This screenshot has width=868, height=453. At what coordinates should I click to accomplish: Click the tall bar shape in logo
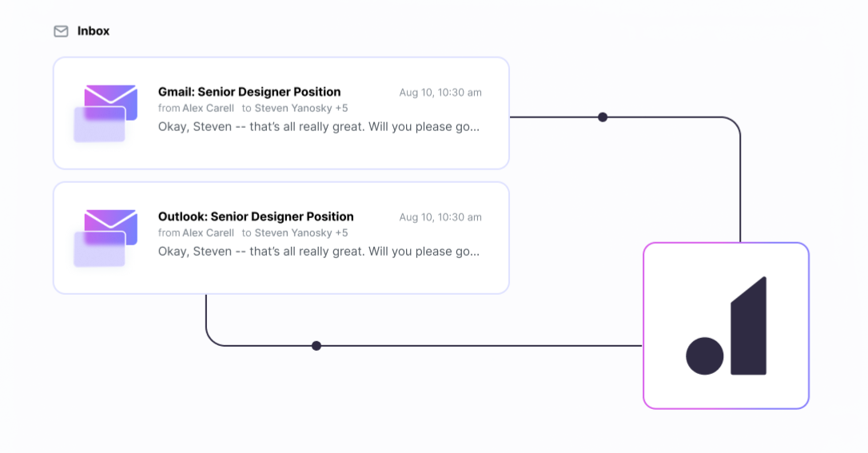point(748,326)
